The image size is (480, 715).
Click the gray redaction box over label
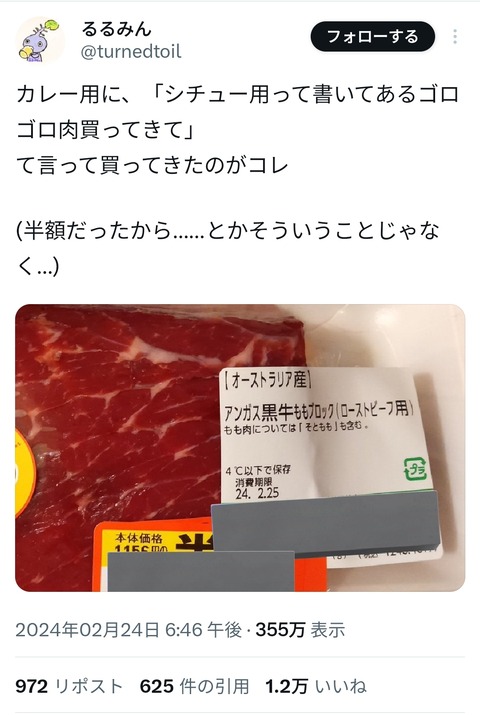click(325, 523)
